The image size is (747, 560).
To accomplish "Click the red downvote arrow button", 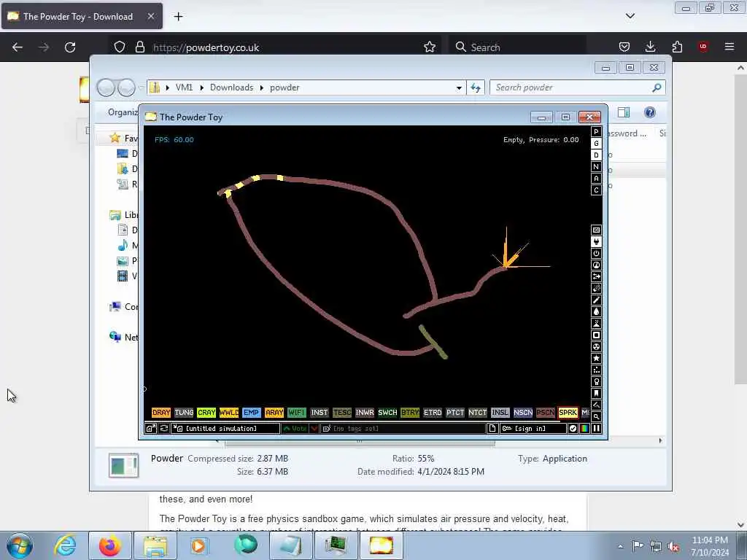I will click(x=314, y=429).
